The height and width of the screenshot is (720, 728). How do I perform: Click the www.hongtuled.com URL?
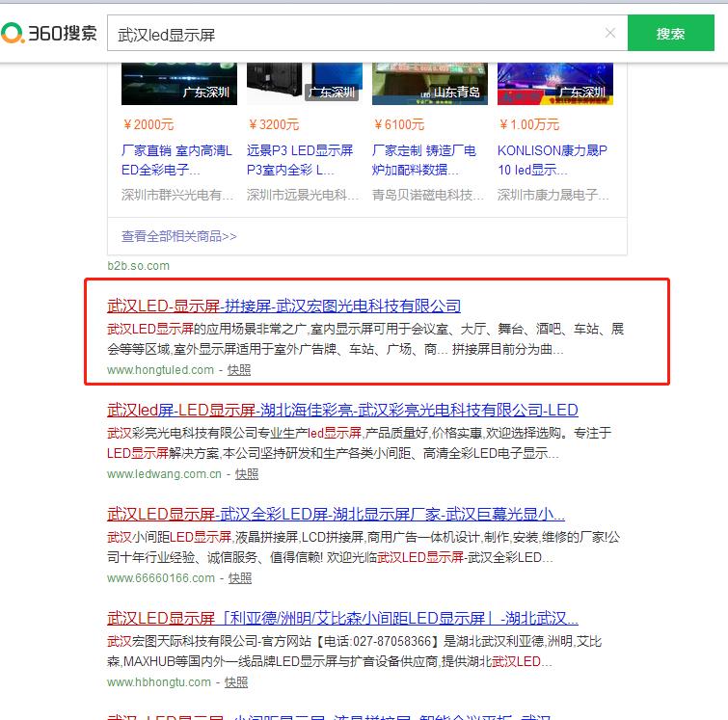(x=160, y=370)
